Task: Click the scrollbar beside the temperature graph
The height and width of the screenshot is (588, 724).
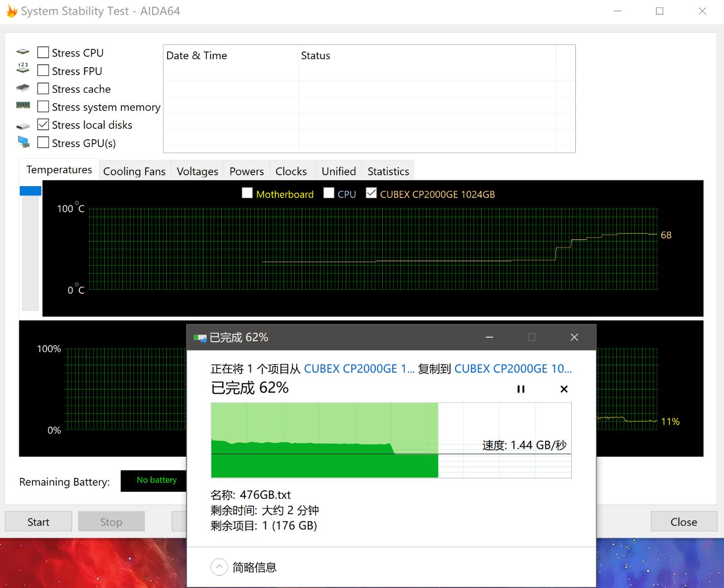Action: (x=31, y=190)
